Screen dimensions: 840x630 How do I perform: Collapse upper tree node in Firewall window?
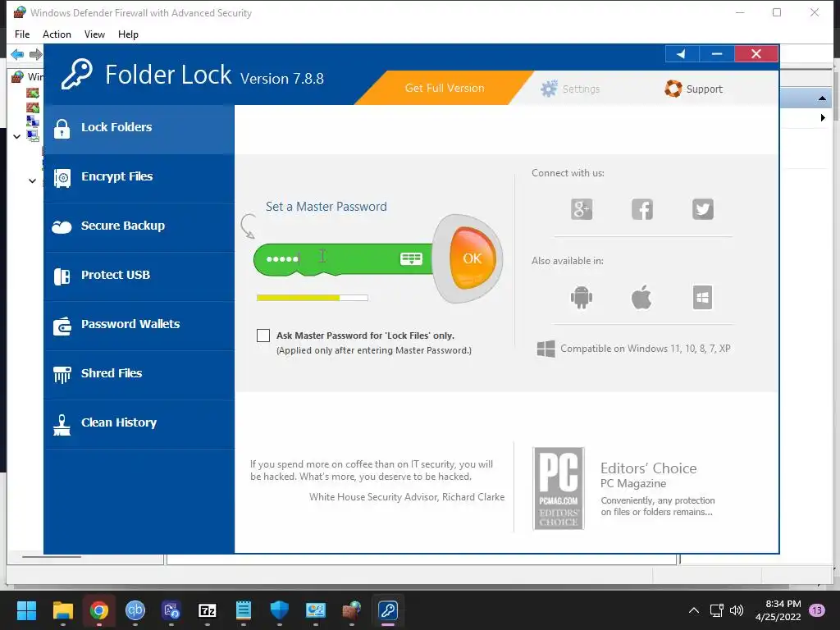[x=16, y=137]
